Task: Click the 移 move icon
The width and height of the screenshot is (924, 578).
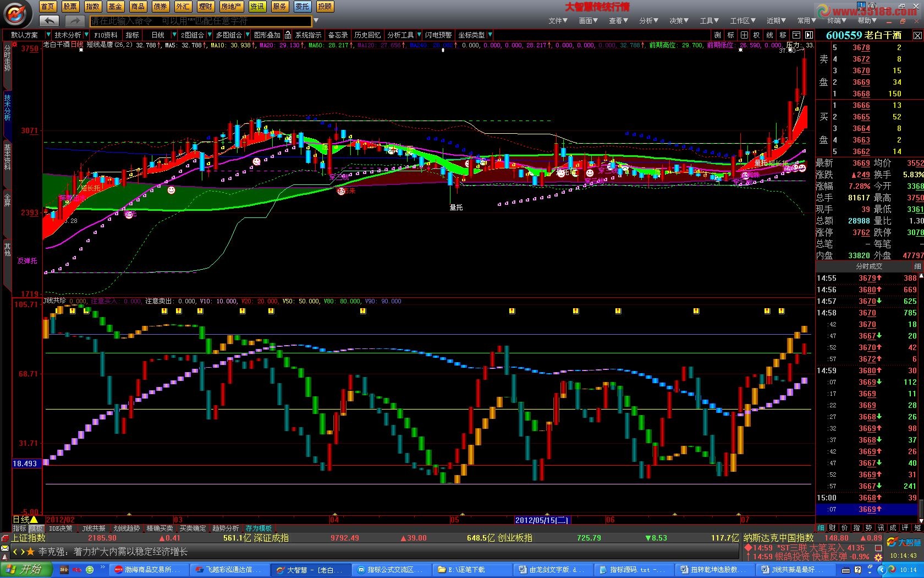Action: (x=783, y=35)
